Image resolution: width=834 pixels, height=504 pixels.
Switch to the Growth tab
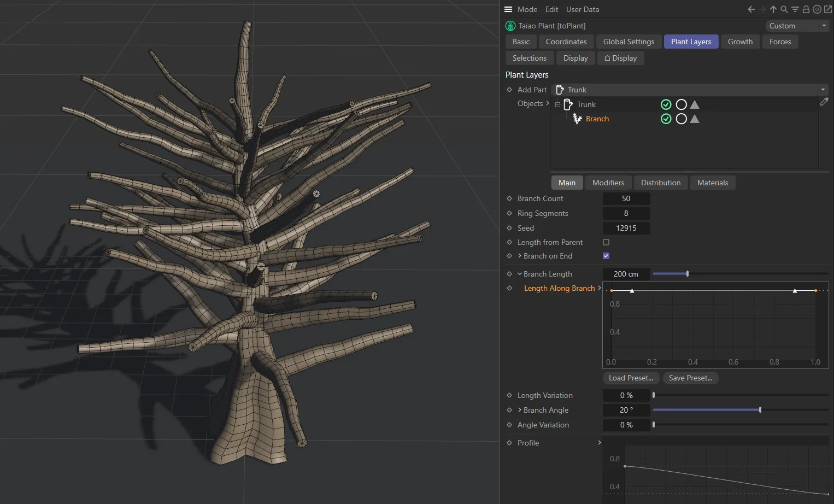click(740, 42)
